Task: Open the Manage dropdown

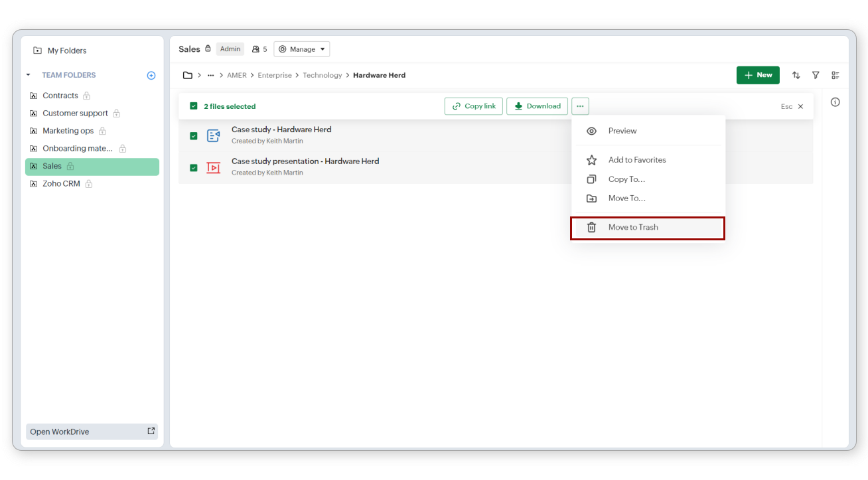Action: 302,49
